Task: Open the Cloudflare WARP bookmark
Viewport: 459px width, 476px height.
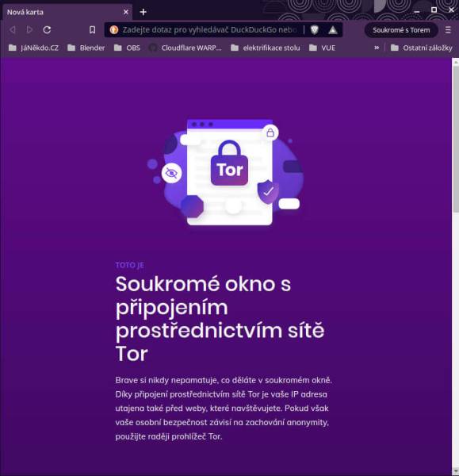Action: (x=186, y=48)
